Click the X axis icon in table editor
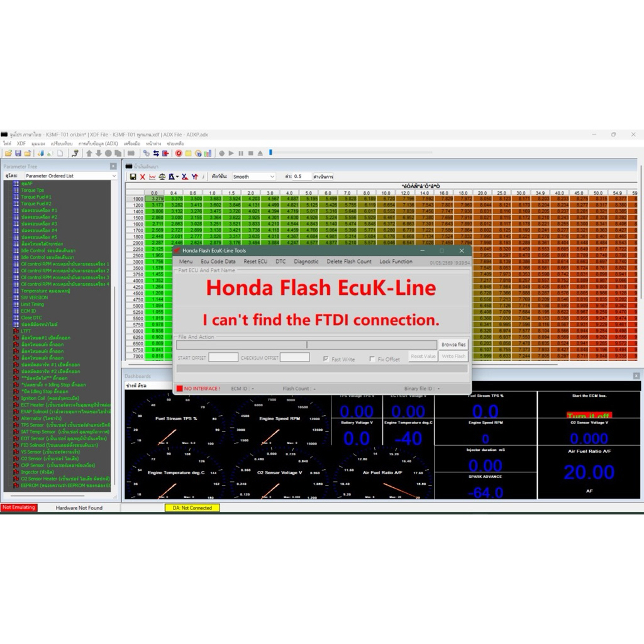Screen dimensions: 644x644 (x=185, y=177)
